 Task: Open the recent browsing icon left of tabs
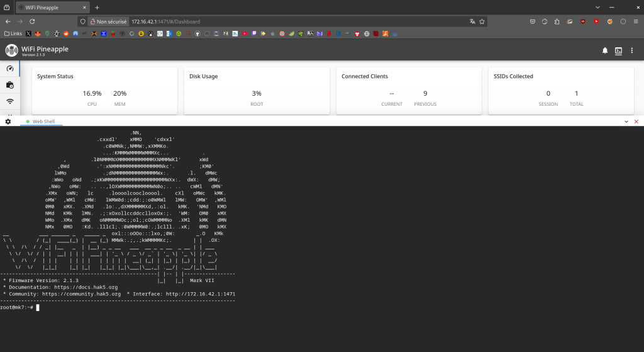(6, 8)
